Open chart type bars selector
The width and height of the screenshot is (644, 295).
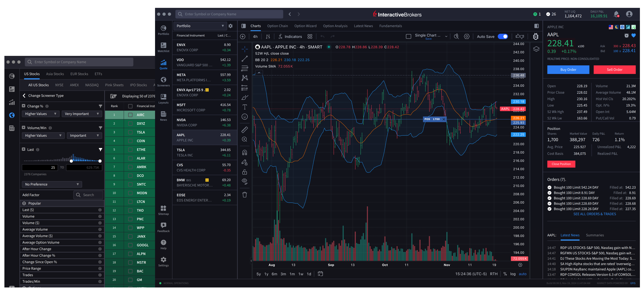(x=268, y=37)
